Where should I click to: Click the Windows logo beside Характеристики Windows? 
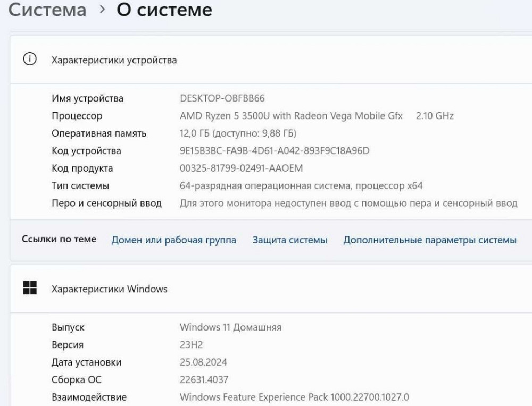[29, 289]
